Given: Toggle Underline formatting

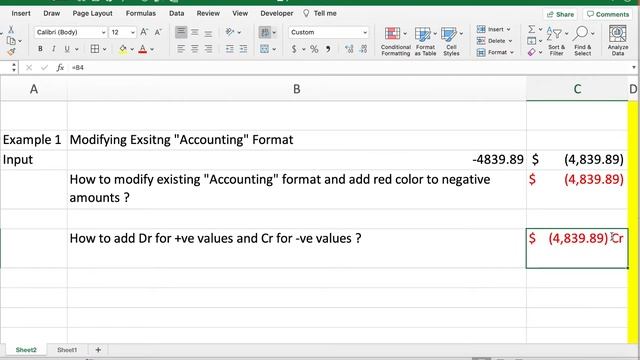Looking at the screenshot, I should 67,49.
